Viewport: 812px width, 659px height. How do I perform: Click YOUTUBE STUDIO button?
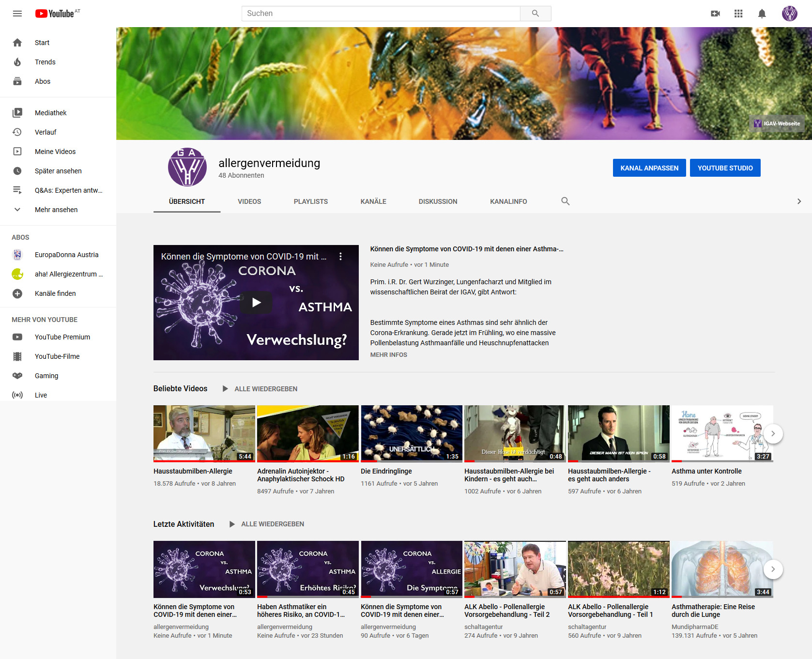click(x=725, y=168)
